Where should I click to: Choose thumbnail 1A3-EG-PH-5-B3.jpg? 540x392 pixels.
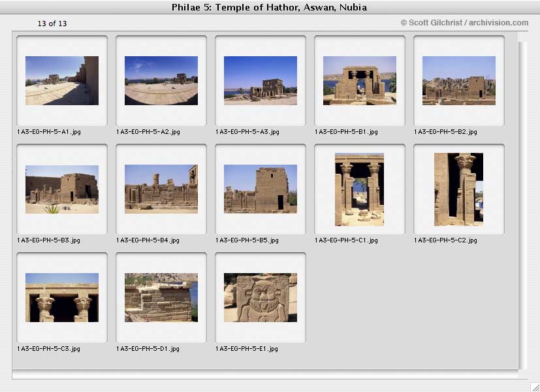click(x=62, y=189)
